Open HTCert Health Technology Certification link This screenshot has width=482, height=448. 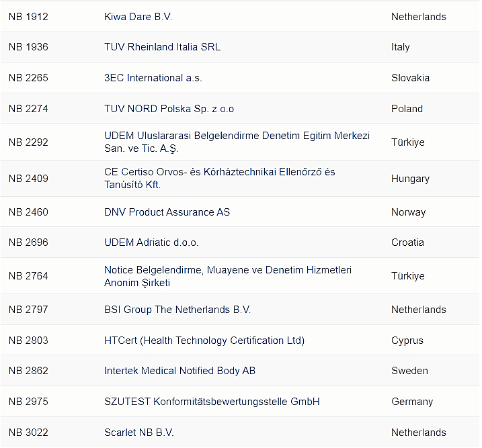pyautogui.click(x=204, y=341)
